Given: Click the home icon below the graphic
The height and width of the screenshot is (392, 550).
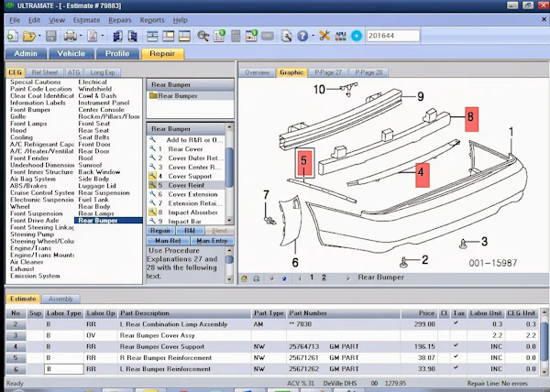Looking at the screenshot, I should (x=244, y=278).
